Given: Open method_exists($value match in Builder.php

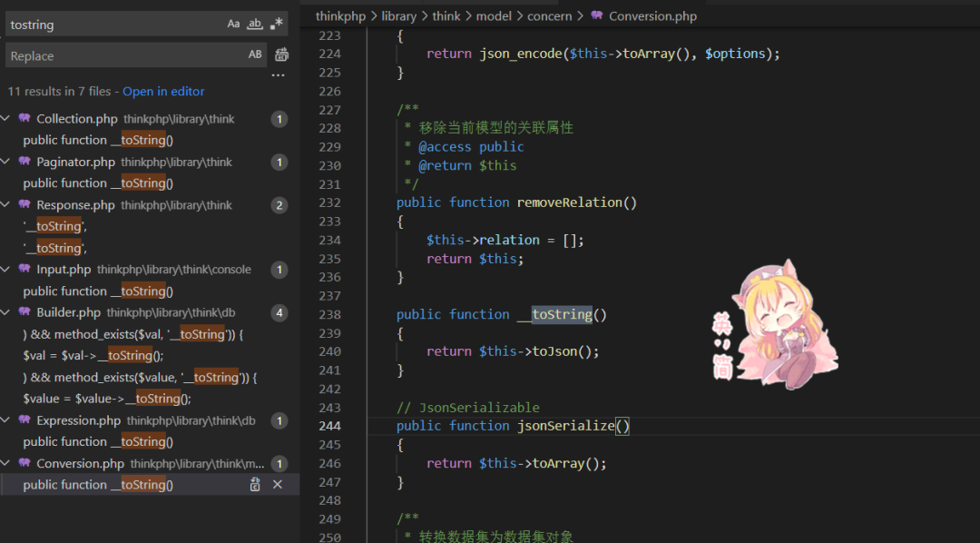Looking at the screenshot, I should 140,377.
